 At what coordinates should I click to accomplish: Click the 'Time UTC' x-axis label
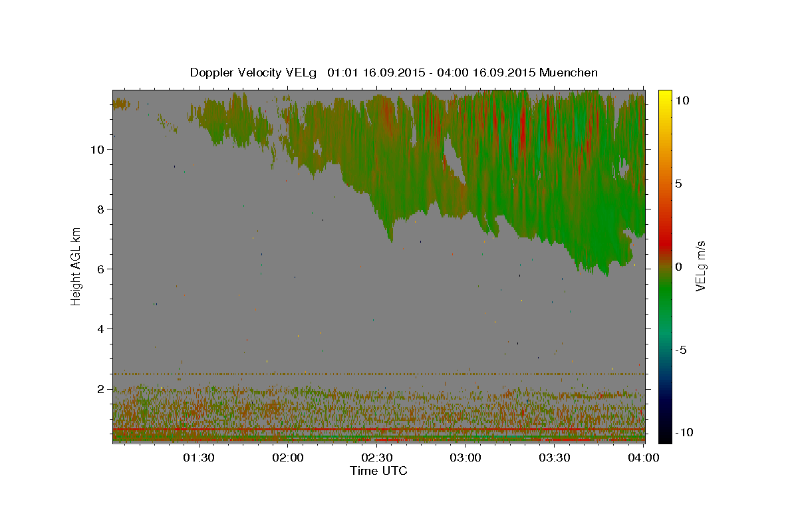(x=378, y=471)
